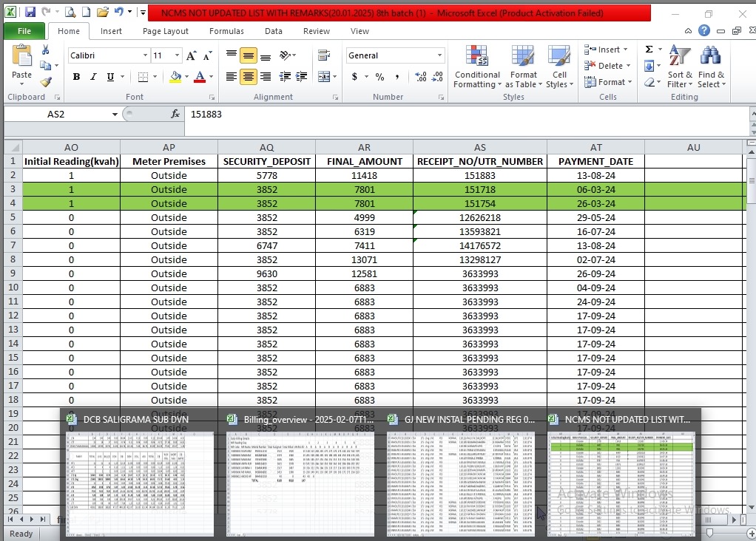Expand the font name Calibri dropdown

tap(145, 55)
